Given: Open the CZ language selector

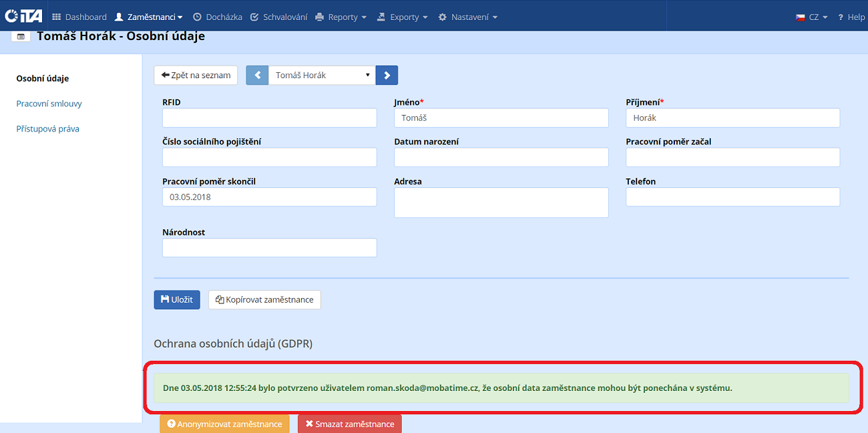Looking at the screenshot, I should coord(811,17).
